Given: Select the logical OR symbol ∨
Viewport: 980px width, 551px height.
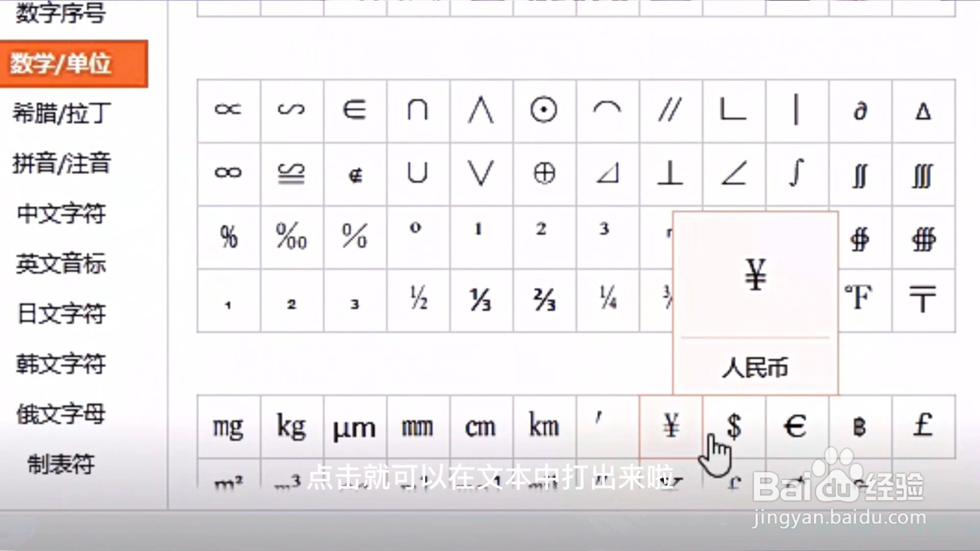Looking at the screenshot, I should tap(481, 174).
